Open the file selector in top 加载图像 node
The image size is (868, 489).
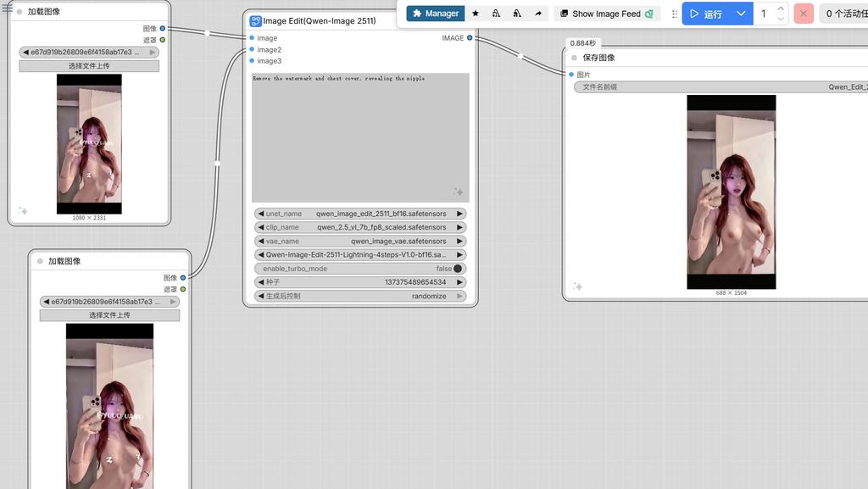pos(89,52)
